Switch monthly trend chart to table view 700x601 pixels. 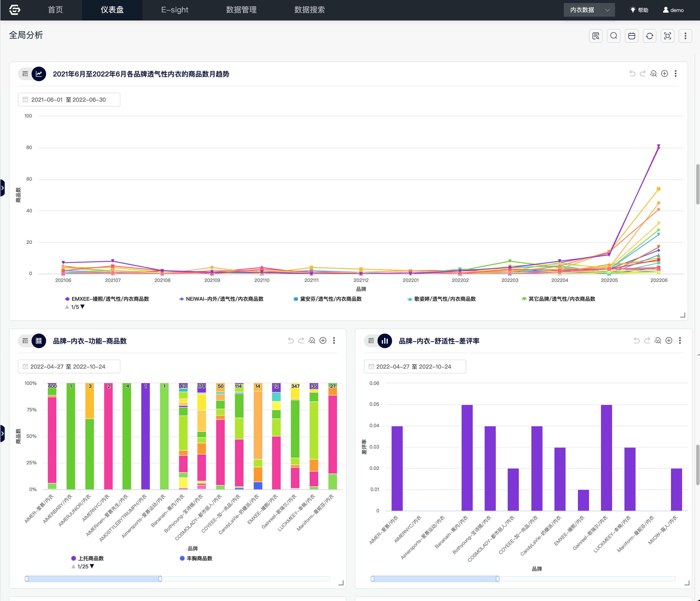pos(25,74)
